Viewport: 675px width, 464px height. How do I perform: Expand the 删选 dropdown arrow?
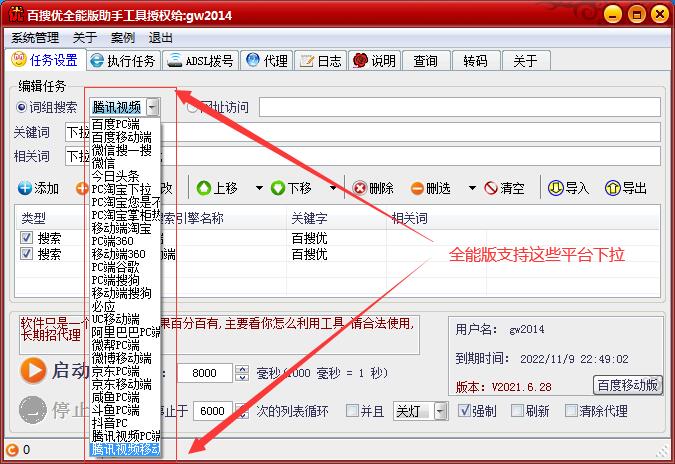472,188
